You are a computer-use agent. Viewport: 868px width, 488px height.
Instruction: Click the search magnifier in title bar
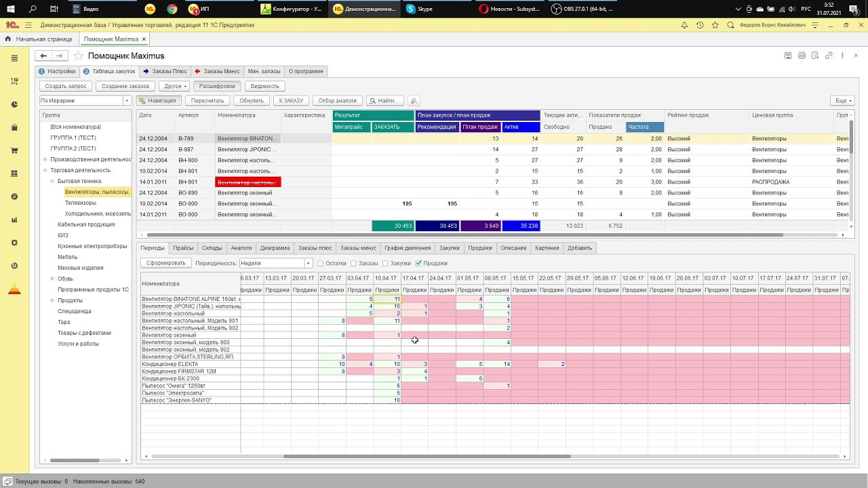point(730,25)
